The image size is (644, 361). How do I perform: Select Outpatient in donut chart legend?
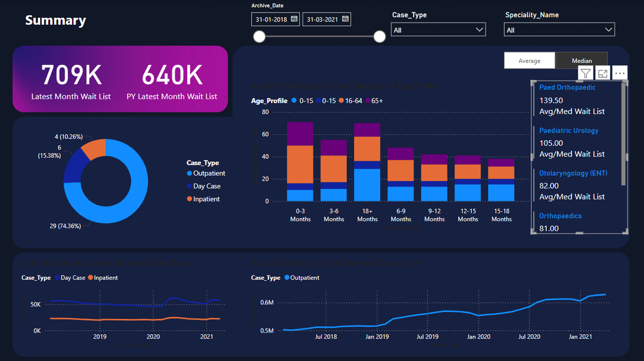pyautogui.click(x=206, y=173)
